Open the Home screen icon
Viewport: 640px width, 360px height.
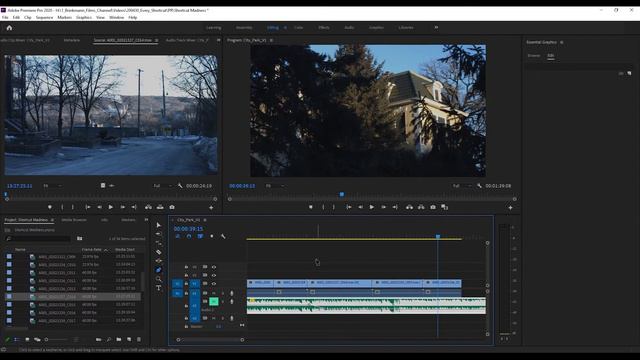pos(9,28)
